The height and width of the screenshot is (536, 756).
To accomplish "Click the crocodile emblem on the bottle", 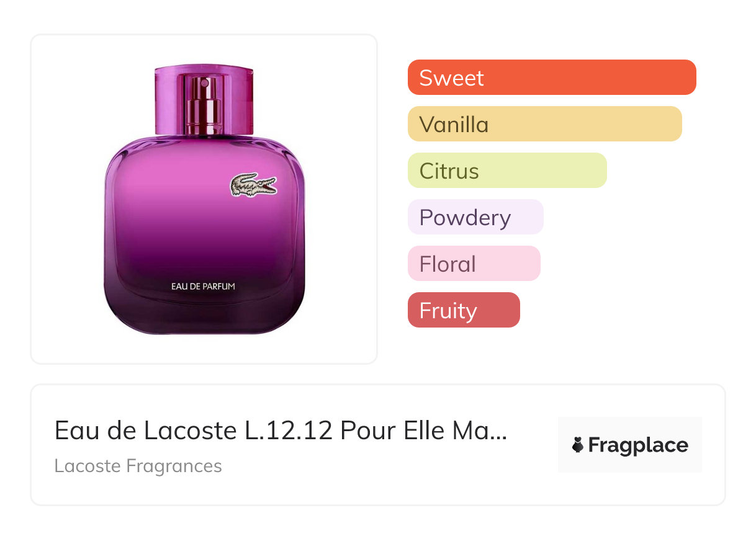I will tap(253, 184).
